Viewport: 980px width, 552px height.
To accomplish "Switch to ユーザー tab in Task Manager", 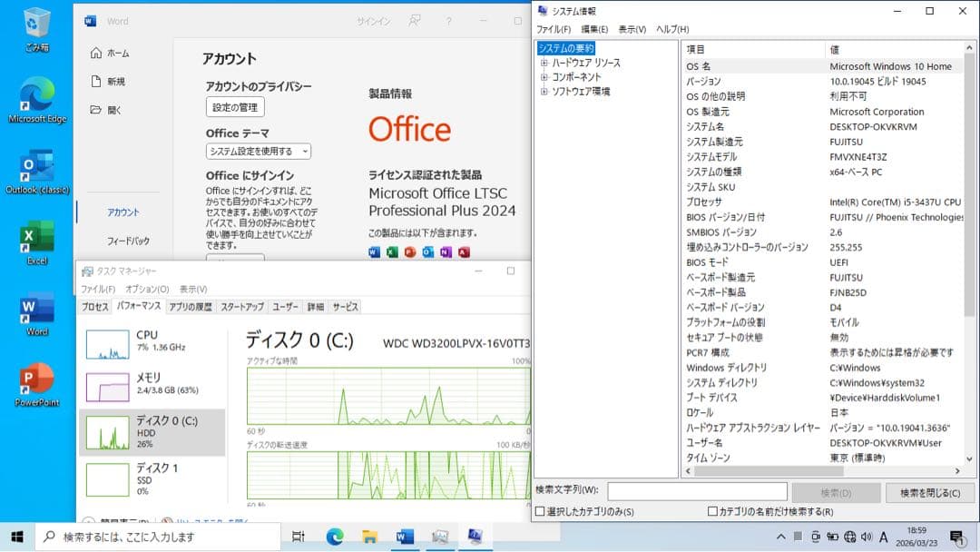I will pyautogui.click(x=286, y=307).
